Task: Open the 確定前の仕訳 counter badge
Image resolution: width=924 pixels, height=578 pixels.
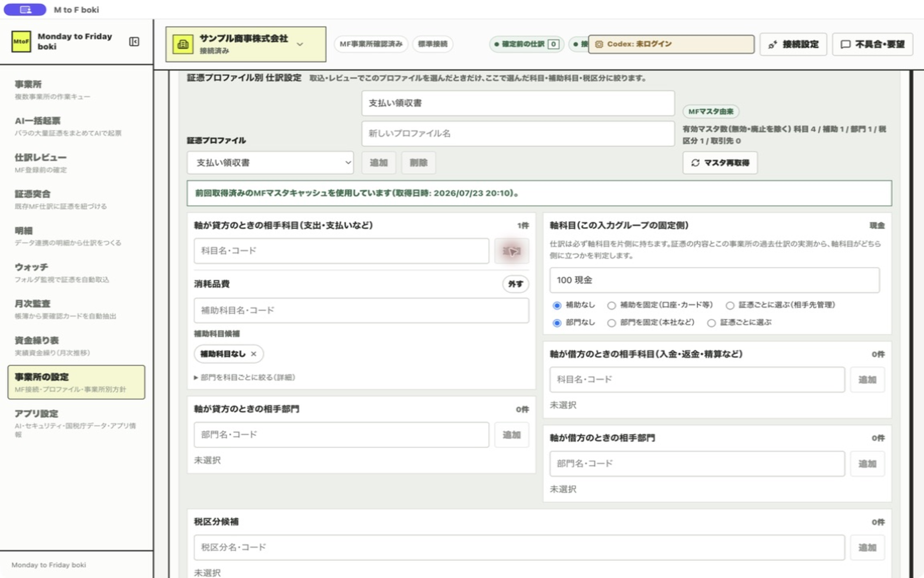Action: [x=526, y=44]
